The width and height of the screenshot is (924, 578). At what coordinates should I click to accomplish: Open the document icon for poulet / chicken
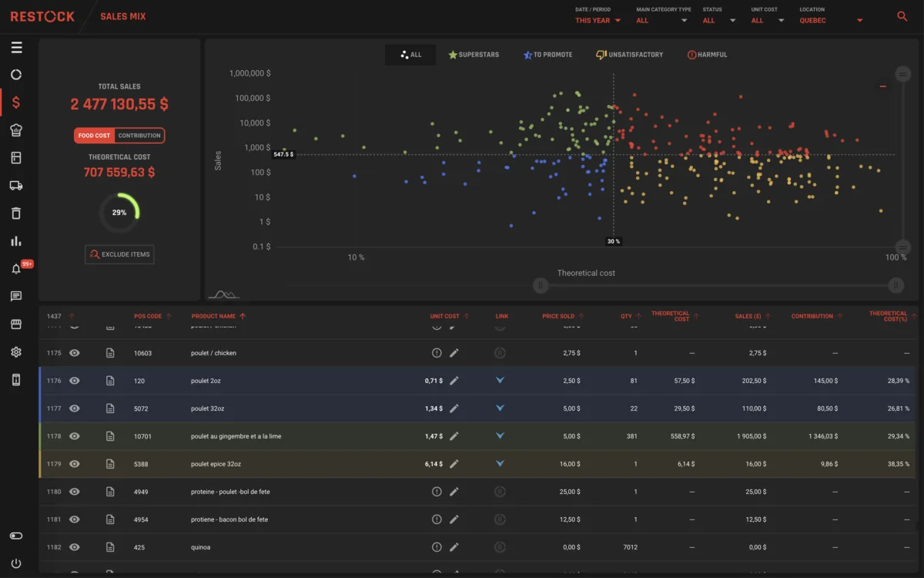tap(110, 353)
